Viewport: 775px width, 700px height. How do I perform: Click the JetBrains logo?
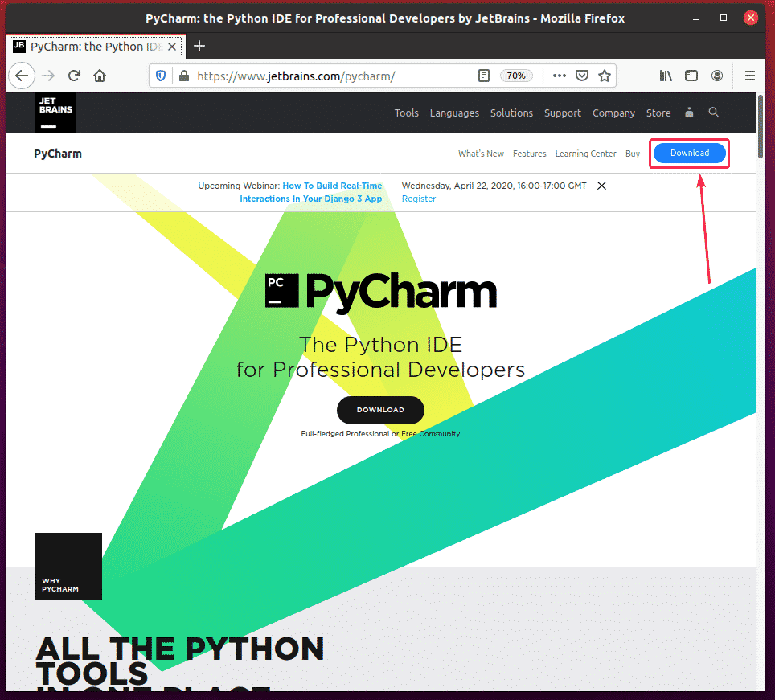point(55,113)
